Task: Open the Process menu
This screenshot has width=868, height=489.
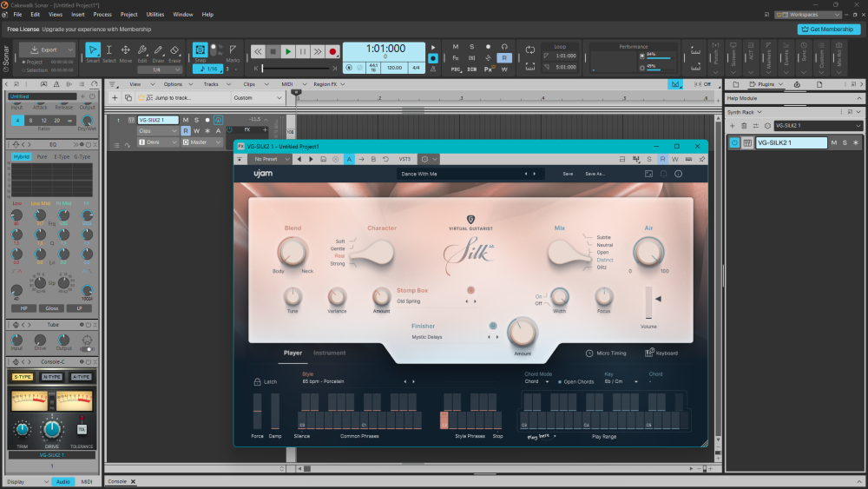Action: [102, 15]
